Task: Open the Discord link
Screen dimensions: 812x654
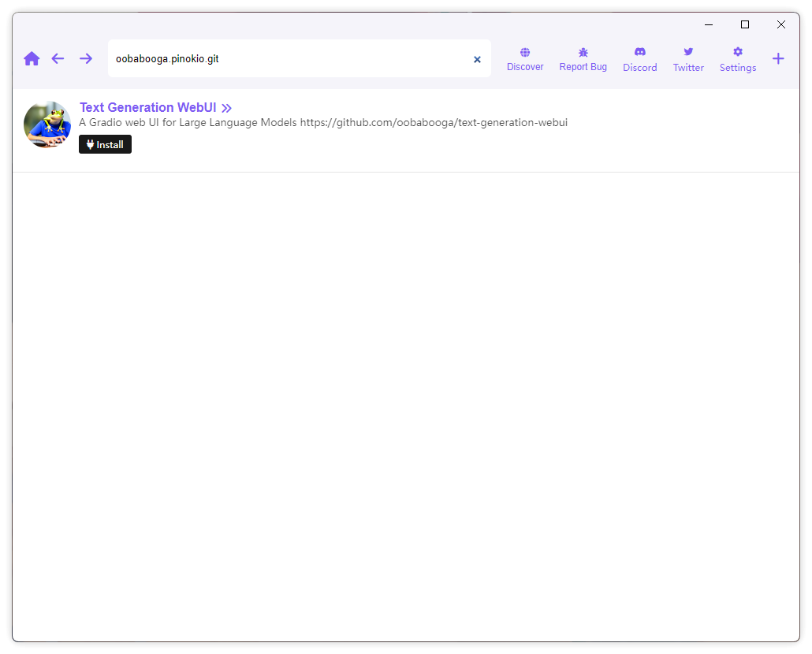Action: (x=639, y=60)
